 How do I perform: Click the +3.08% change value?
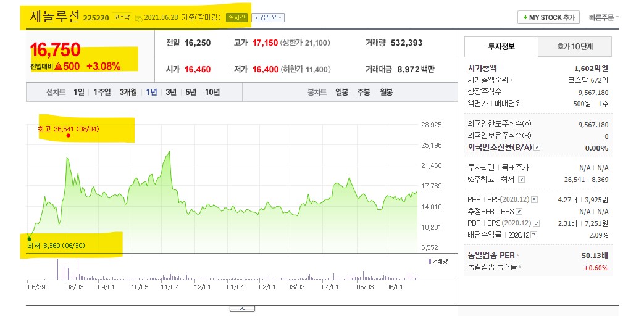click(x=104, y=66)
